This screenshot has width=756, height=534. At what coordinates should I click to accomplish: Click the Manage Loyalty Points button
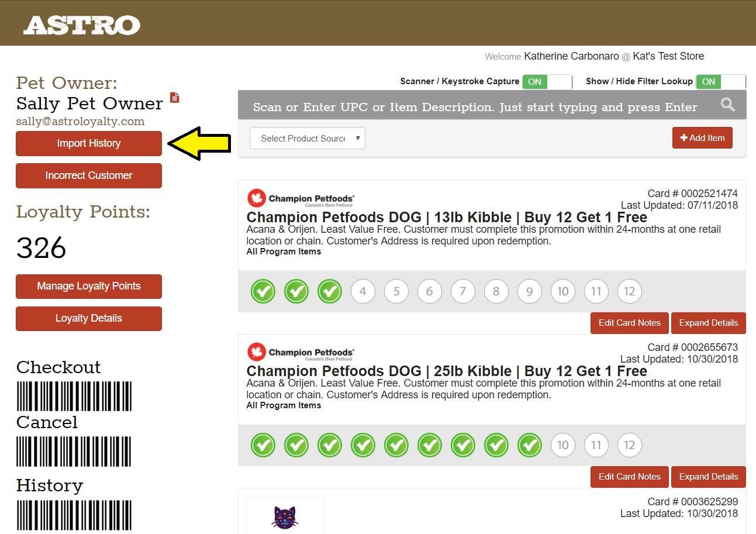[89, 286]
